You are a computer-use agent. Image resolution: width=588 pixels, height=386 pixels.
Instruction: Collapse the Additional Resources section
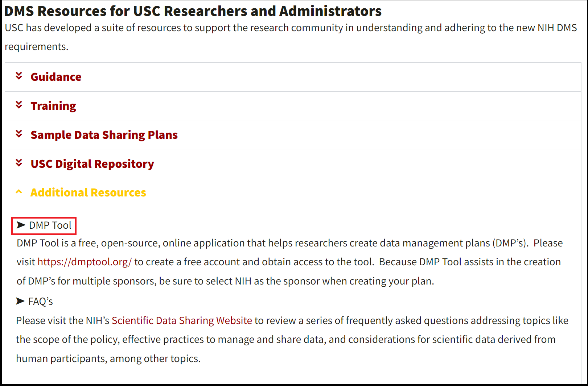pos(88,192)
